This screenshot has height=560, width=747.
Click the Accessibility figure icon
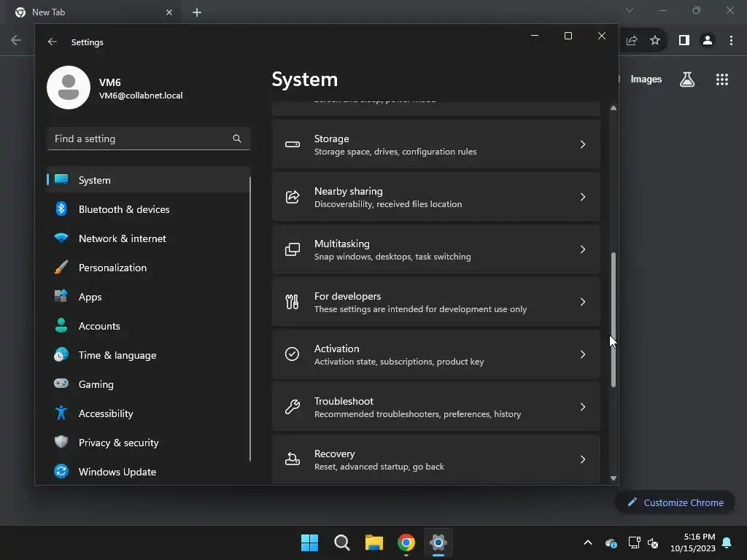pyautogui.click(x=61, y=413)
